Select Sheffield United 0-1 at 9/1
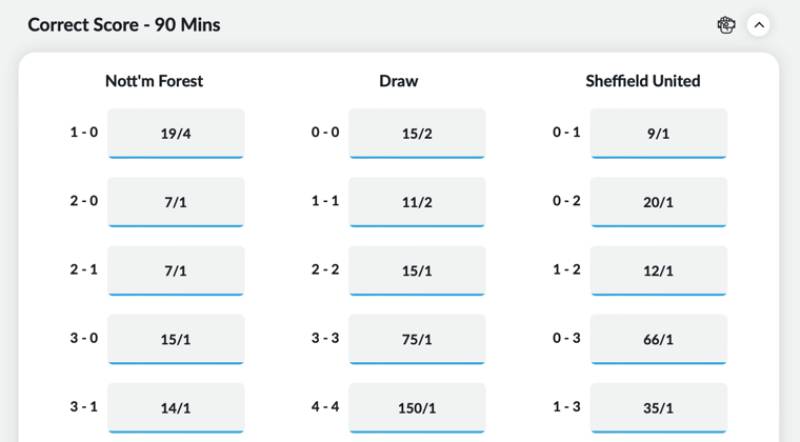Image resolution: width=800 pixels, height=442 pixels. tap(658, 133)
